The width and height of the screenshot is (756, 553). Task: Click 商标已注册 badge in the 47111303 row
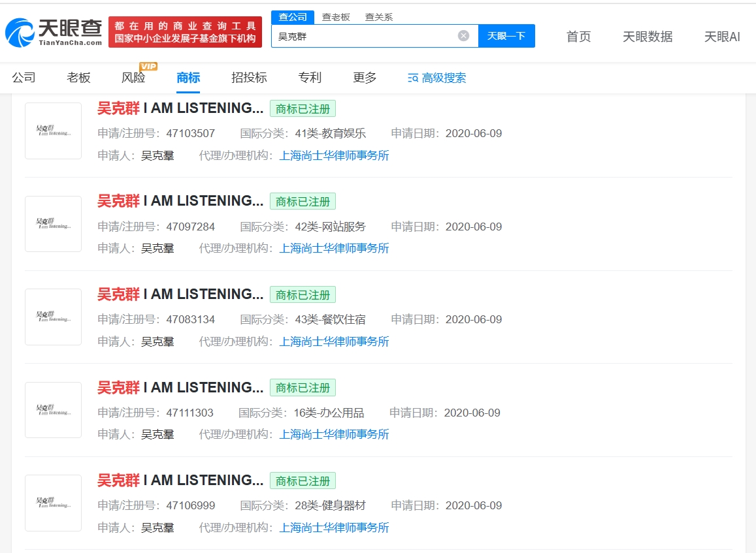[x=303, y=388]
